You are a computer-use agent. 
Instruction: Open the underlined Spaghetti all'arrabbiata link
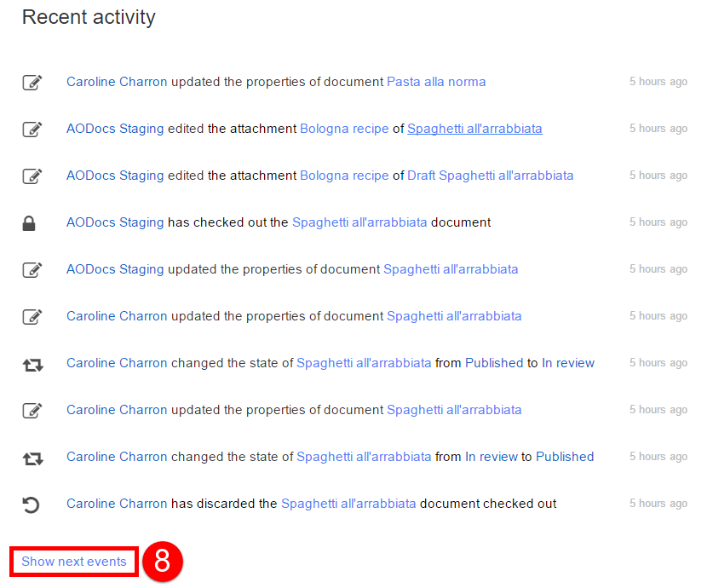click(474, 129)
